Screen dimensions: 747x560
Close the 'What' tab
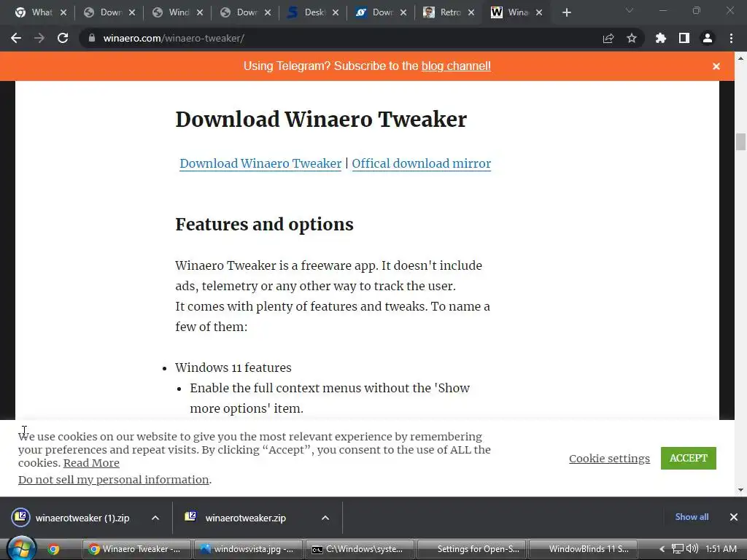tap(63, 12)
